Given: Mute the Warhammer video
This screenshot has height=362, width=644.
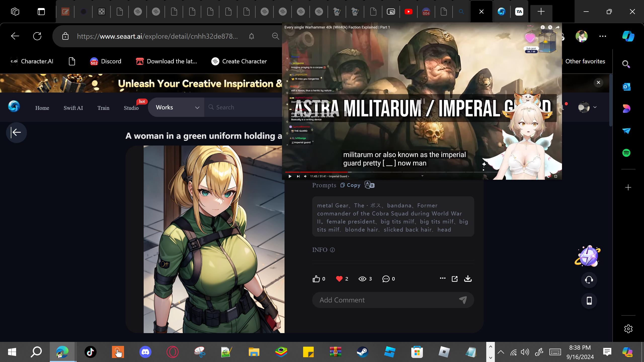Looking at the screenshot, I should pos(305,176).
